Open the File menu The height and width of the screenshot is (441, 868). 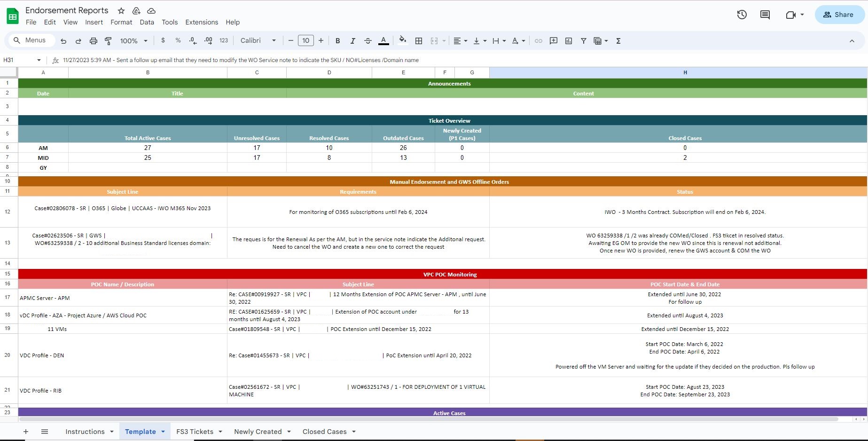pos(31,22)
